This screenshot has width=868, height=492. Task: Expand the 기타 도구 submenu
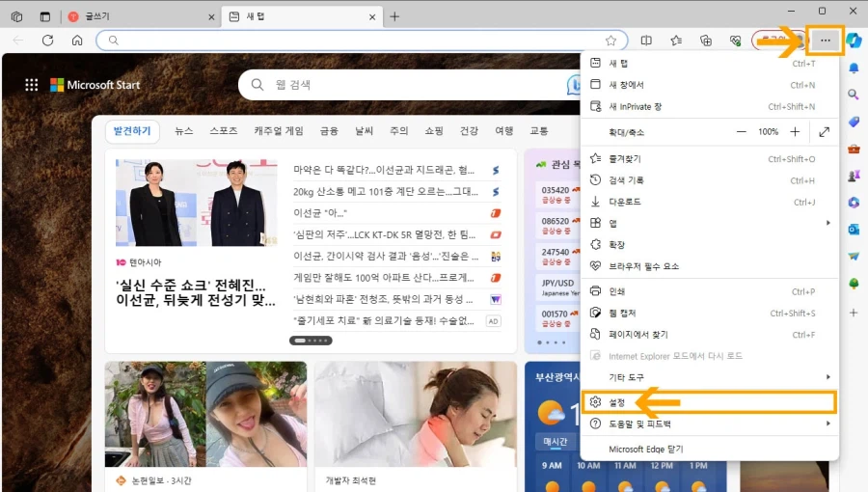pyautogui.click(x=709, y=377)
